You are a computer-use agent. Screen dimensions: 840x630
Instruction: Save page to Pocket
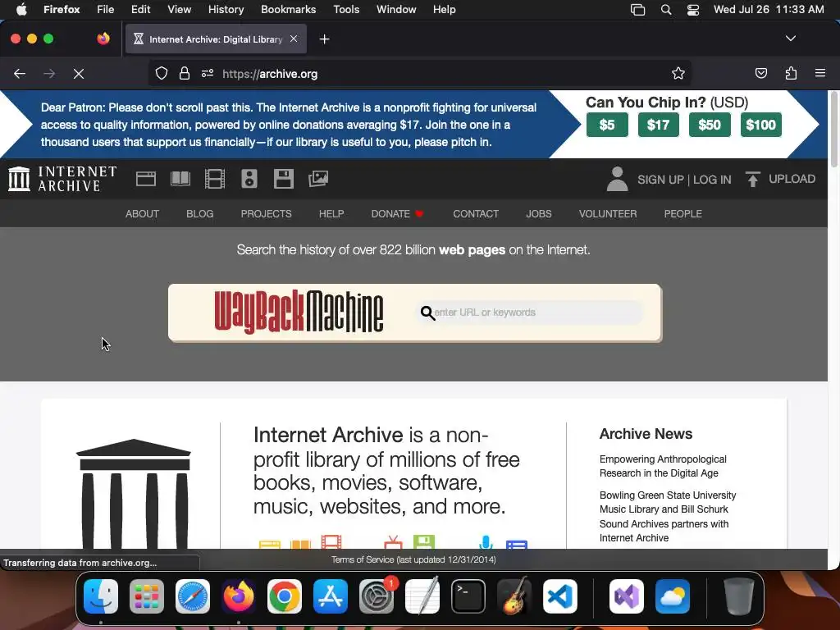(760, 73)
